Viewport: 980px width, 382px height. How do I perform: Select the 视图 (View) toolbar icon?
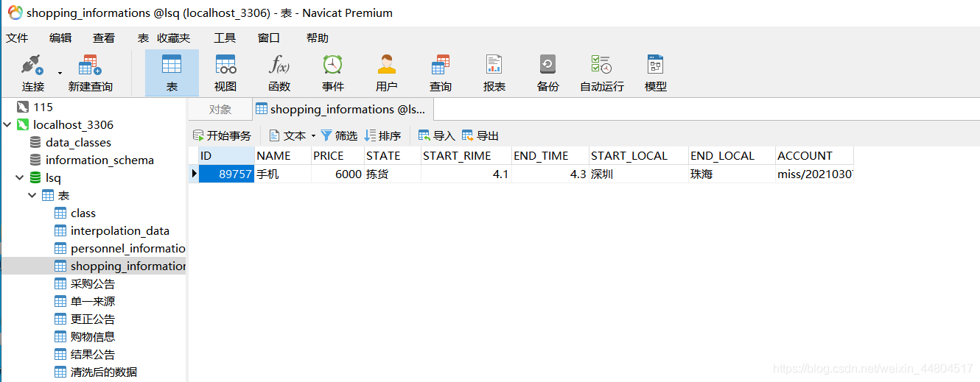click(225, 73)
